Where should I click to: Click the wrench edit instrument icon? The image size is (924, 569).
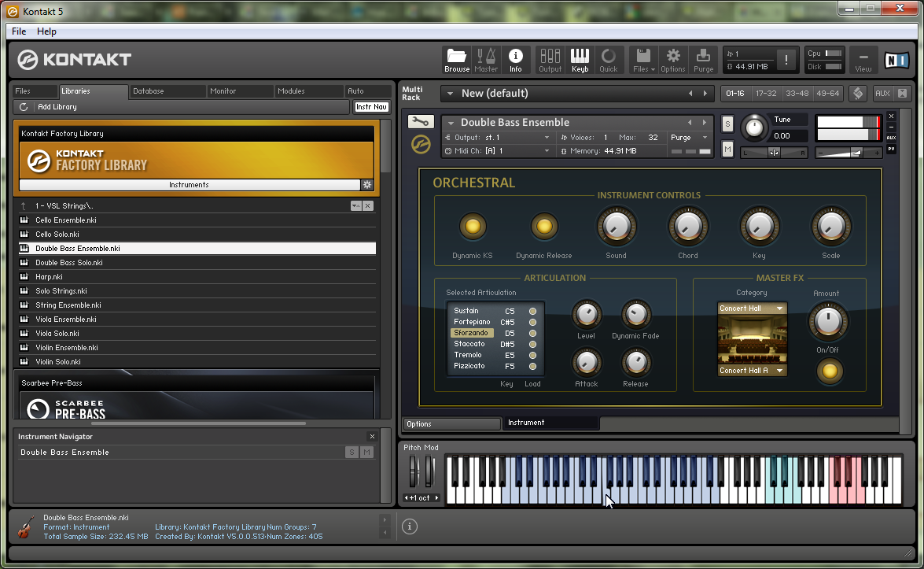point(420,121)
